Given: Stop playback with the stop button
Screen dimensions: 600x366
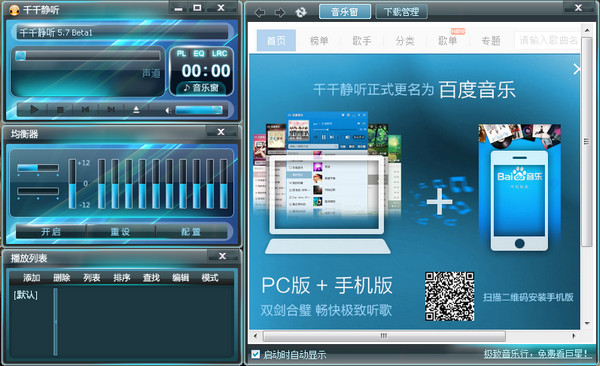Looking at the screenshot, I should click(x=60, y=110).
